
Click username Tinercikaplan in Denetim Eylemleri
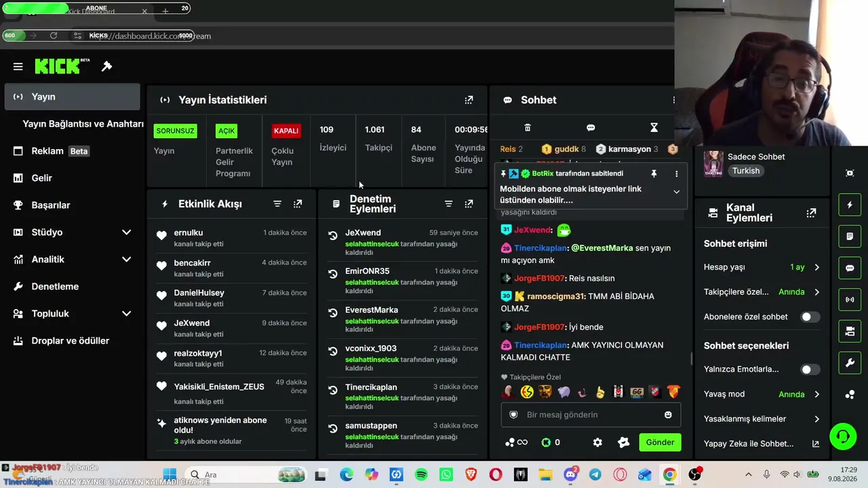tap(371, 387)
